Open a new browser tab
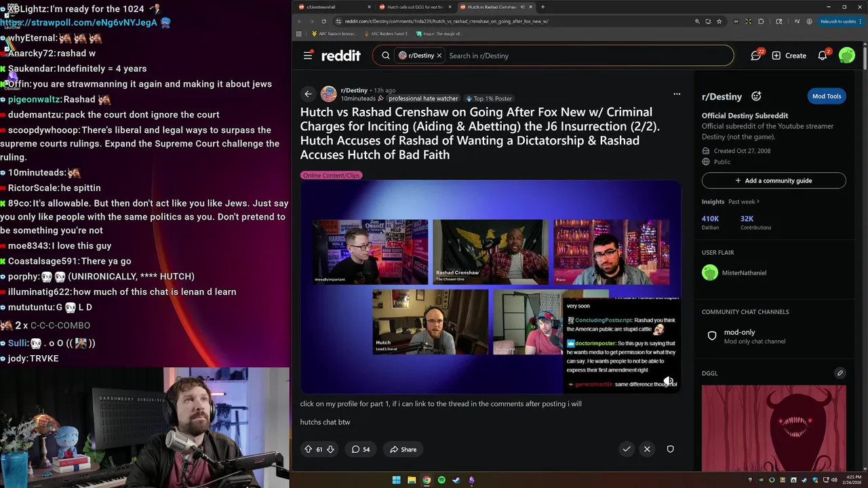 [542, 7]
